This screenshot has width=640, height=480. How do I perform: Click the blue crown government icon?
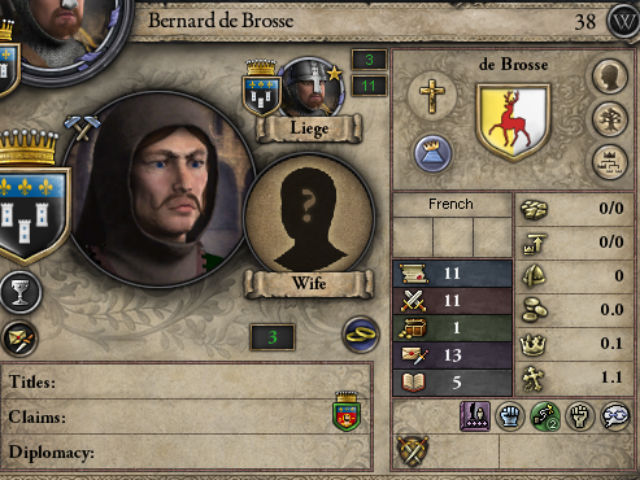pos(433,153)
